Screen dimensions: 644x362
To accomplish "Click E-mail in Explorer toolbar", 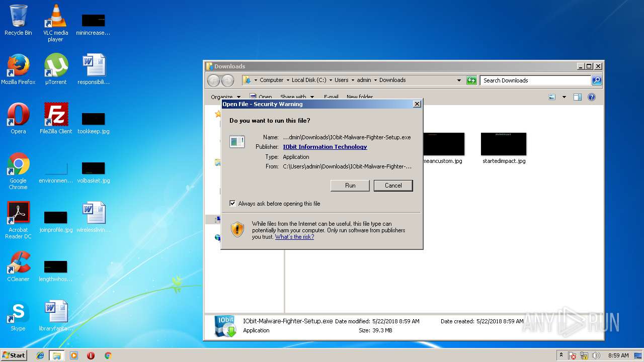I will (331, 97).
